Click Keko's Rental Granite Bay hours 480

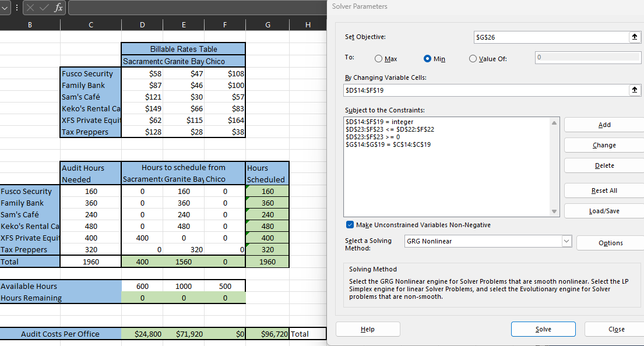[184, 226]
